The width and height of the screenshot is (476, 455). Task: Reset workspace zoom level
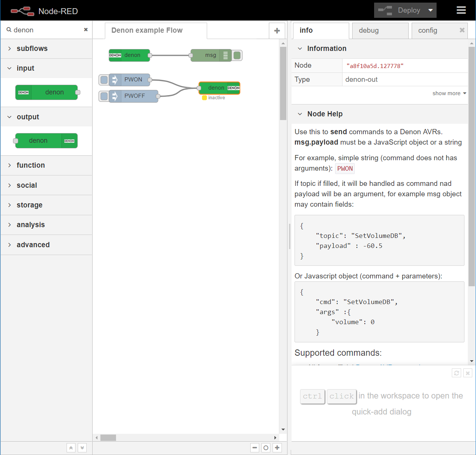click(x=266, y=448)
